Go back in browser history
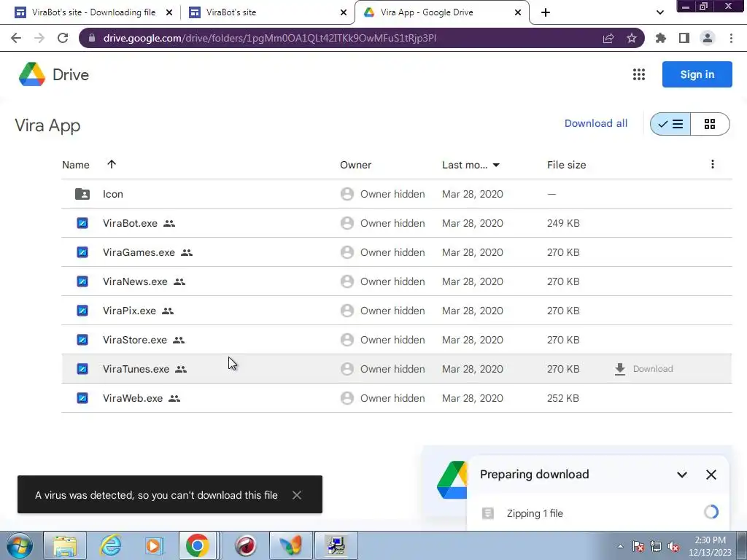This screenshot has height=560, width=747. click(16, 38)
